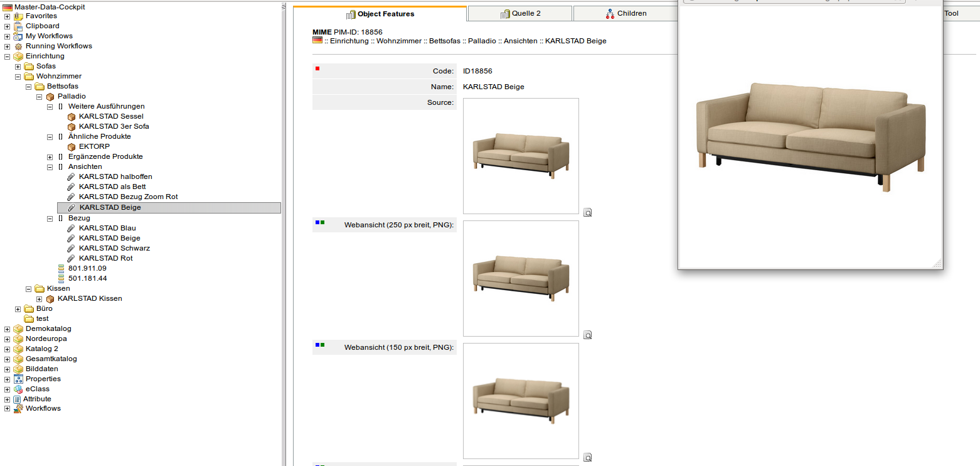The height and width of the screenshot is (466, 980).
Task: Expand the Demokatalog tree node
Action: (x=7, y=329)
